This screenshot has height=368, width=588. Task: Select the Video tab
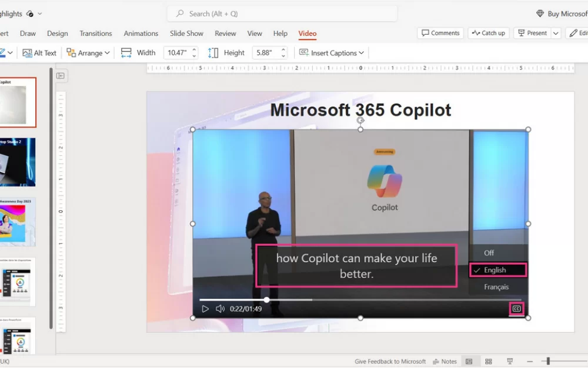[308, 34]
